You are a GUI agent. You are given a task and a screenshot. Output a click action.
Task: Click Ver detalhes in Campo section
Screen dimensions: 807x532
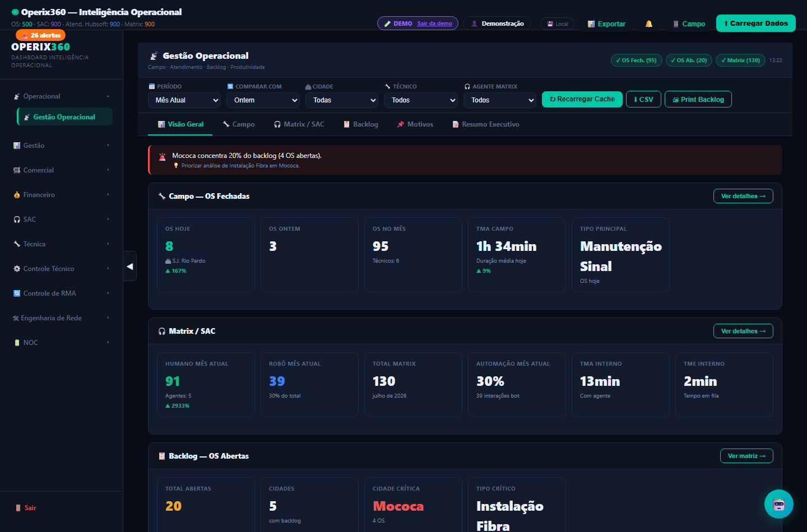point(743,196)
